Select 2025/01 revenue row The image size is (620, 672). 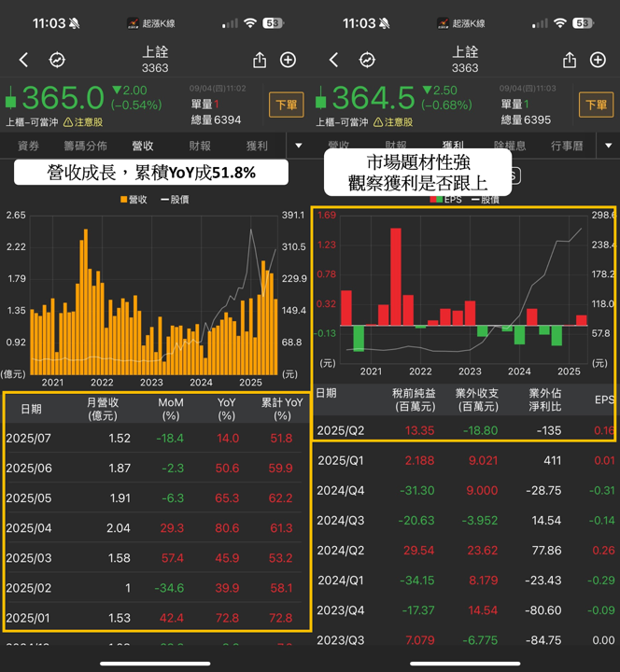click(x=155, y=617)
